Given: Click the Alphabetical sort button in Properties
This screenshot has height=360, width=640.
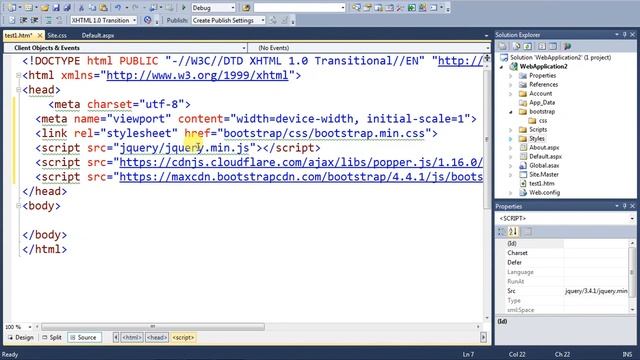Looking at the screenshot, I should tap(513, 231).
